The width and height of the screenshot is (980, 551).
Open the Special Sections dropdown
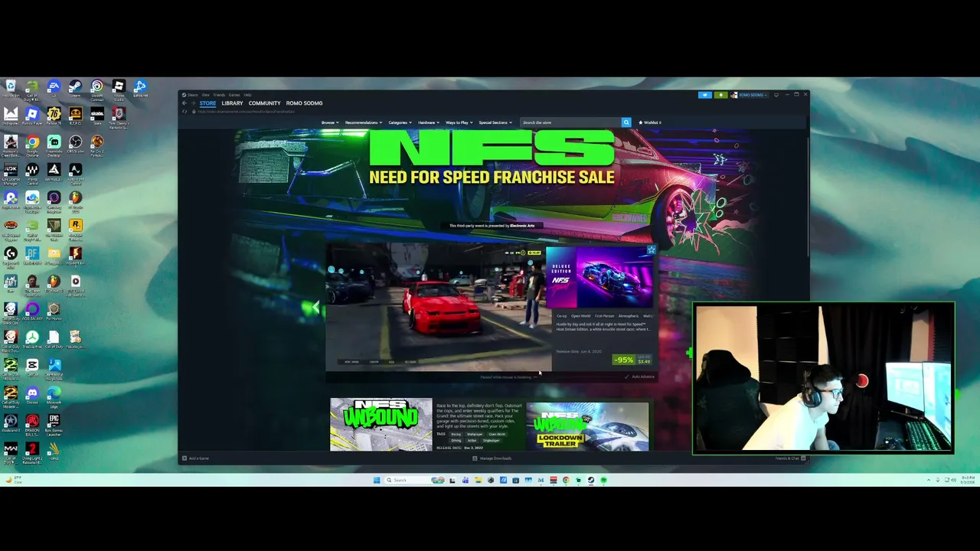(x=495, y=122)
